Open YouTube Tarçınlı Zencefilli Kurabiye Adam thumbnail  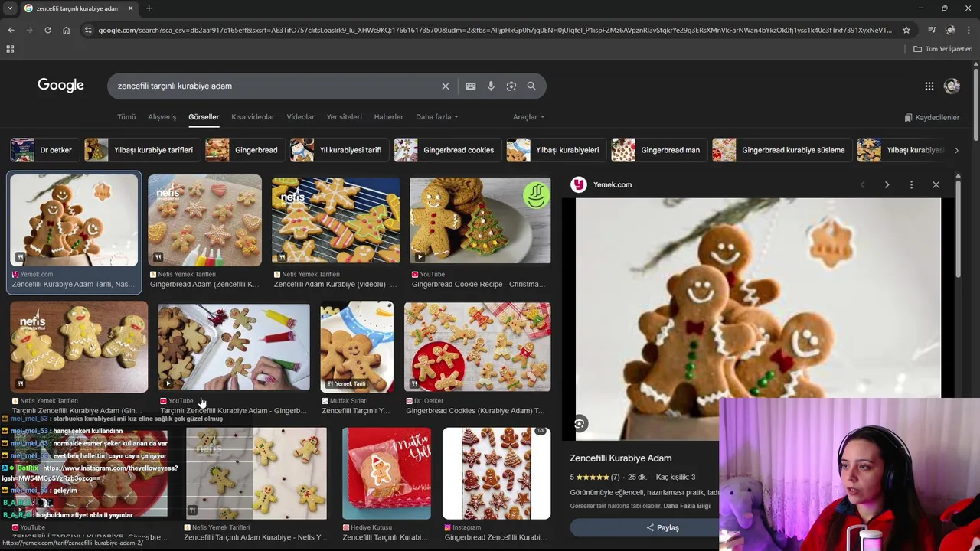[234, 347]
